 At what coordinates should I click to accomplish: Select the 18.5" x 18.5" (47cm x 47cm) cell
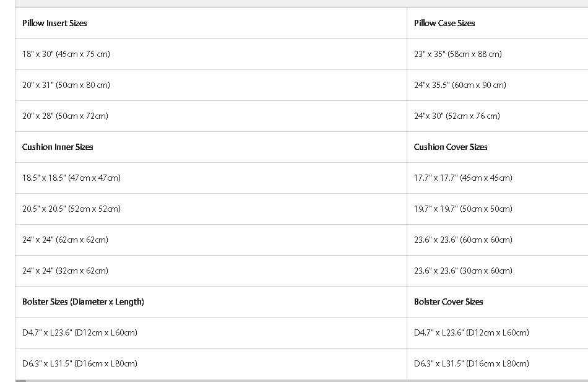(71, 178)
